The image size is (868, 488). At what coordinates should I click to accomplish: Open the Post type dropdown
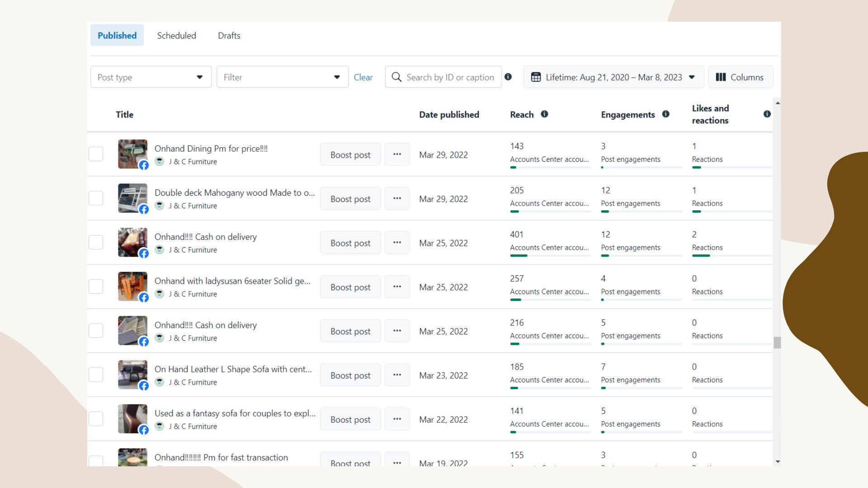click(x=151, y=77)
